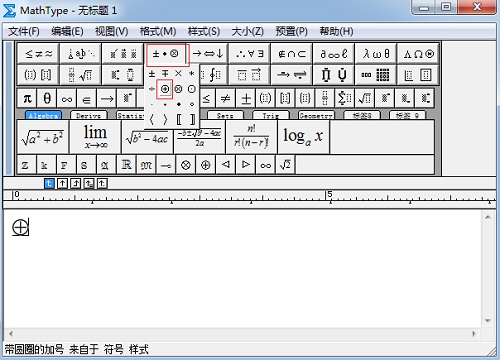Screen dimensions: 500x360
Task: Insert the square root template from the small bar
Action: pyautogui.click(x=365, y=98)
